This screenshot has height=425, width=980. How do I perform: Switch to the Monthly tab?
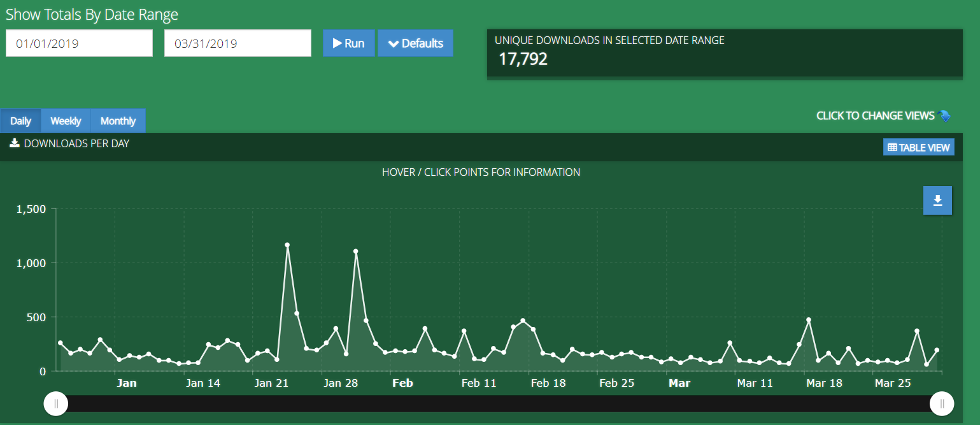(x=118, y=121)
